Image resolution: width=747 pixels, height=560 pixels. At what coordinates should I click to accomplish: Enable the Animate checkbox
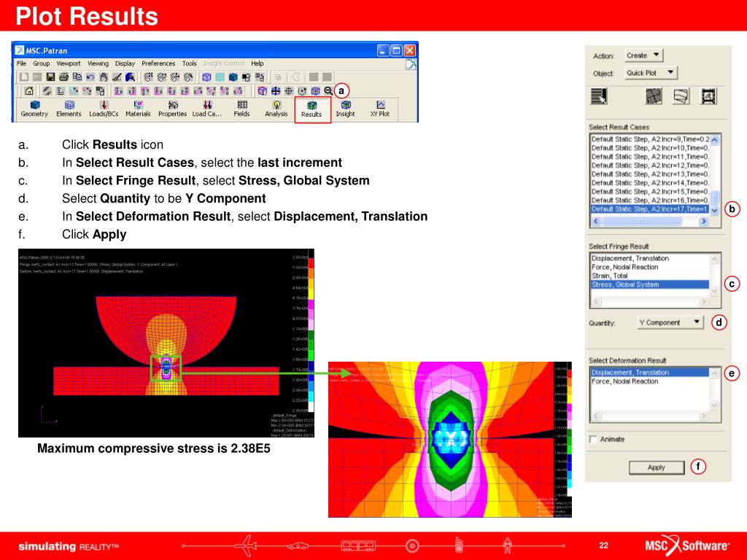[593, 439]
